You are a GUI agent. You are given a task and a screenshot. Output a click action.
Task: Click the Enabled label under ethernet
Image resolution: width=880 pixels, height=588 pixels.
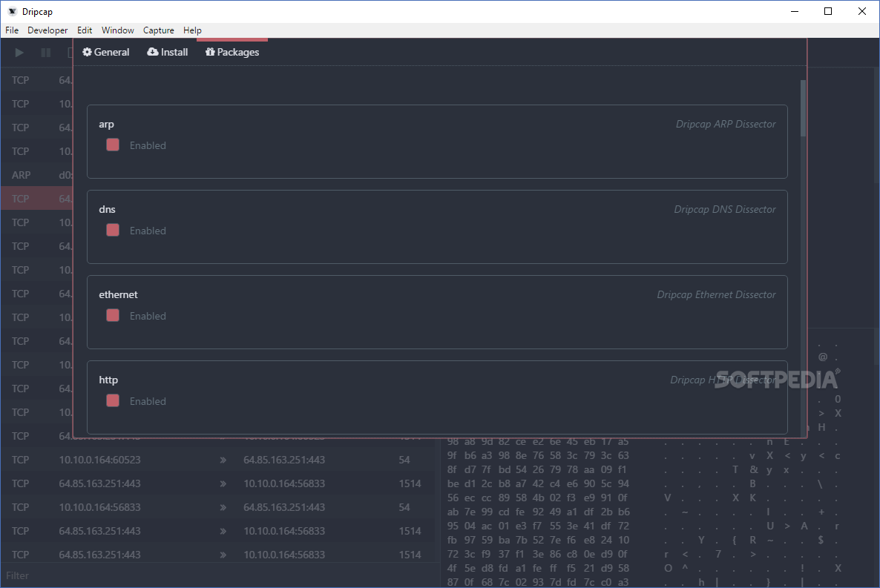click(x=148, y=316)
